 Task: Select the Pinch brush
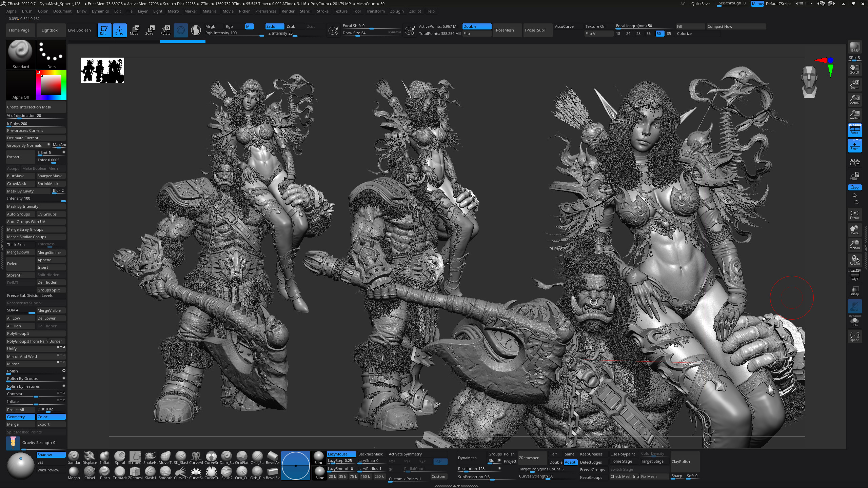(x=104, y=473)
